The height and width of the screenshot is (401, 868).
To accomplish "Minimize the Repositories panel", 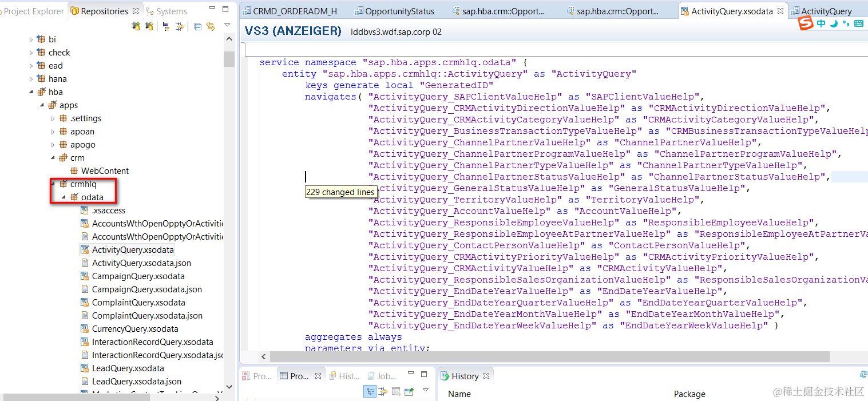I will coord(212,7).
